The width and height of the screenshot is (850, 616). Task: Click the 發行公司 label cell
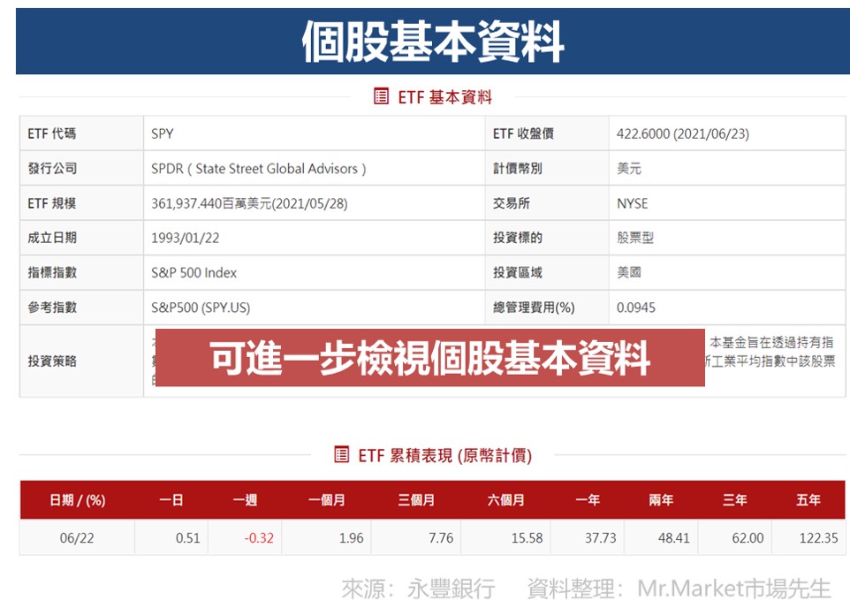click(81, 168)
